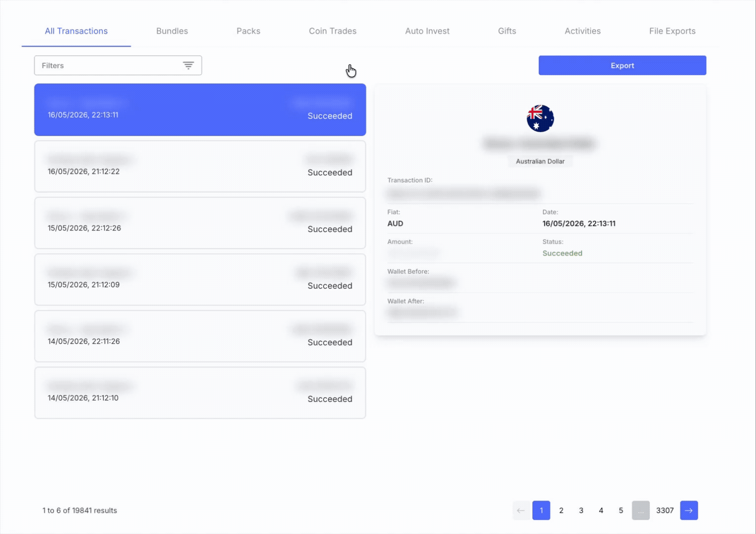This screenshot has height=534, width=756.
Task: Go to page 1 in pagination
Action: pyautogui.click(x=541, y=510)
